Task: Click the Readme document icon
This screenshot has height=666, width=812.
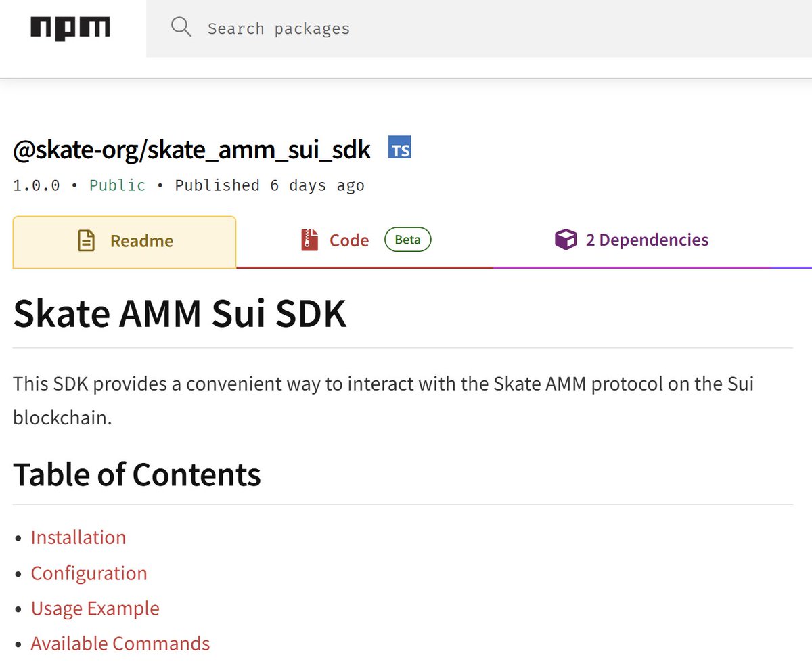Action: tap(86, 241)
